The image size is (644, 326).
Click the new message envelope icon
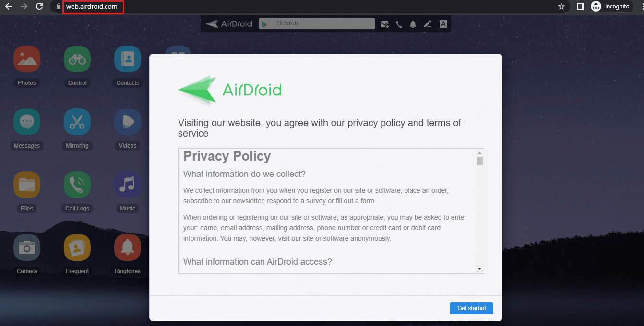(384, 23)
